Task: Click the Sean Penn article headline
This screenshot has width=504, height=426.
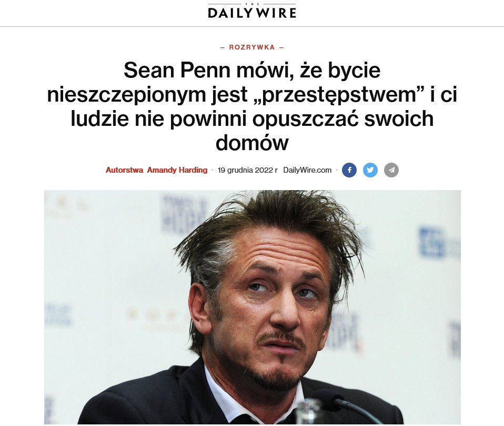Action: [252, 106]
